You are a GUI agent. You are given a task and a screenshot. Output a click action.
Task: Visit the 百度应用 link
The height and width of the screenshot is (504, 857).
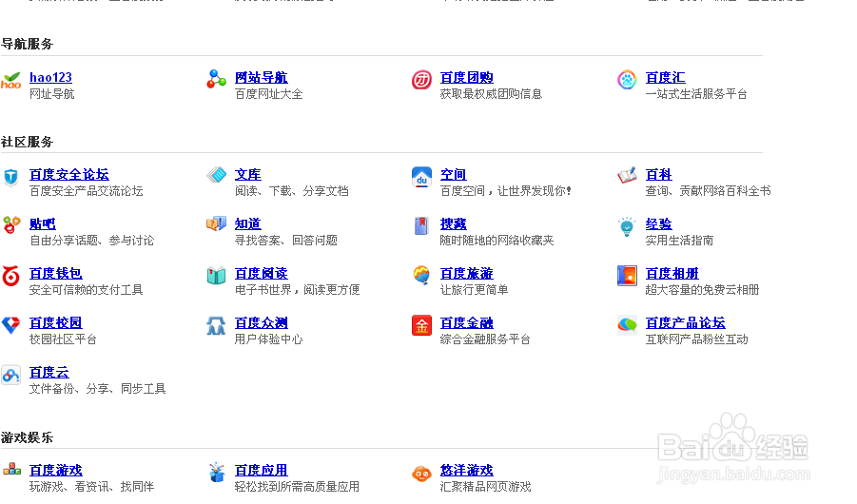(261, 470)
